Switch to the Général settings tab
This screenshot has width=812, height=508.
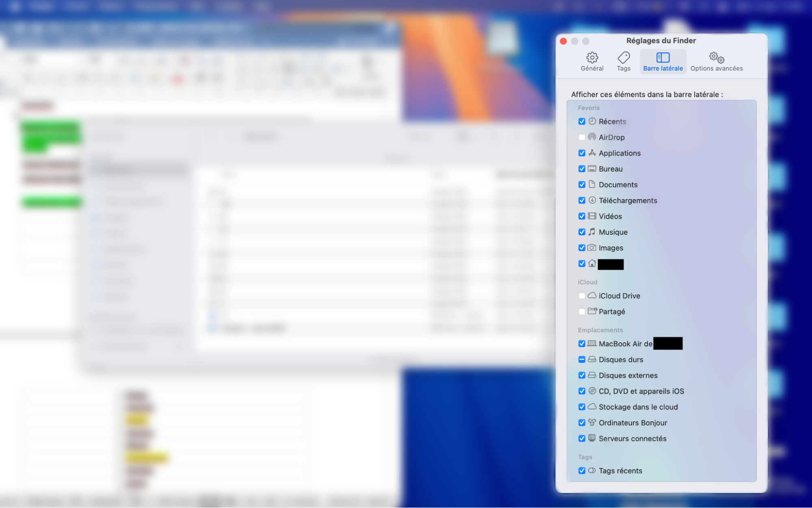point(592,61)
